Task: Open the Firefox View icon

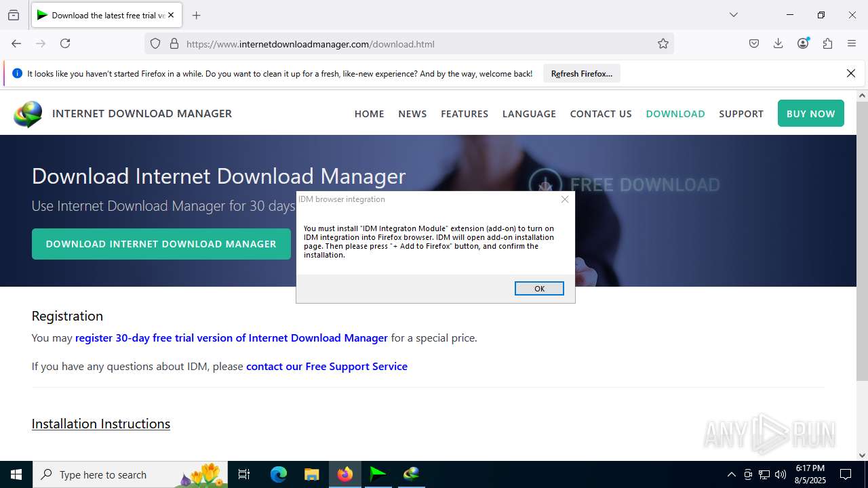Action: [14, 15]
